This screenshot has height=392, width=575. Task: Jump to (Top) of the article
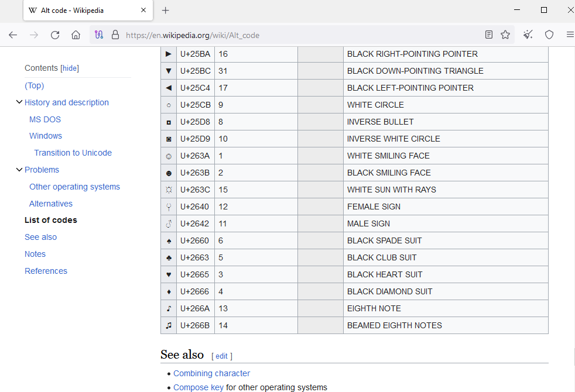pyautogui.click(x=35, y=86)
